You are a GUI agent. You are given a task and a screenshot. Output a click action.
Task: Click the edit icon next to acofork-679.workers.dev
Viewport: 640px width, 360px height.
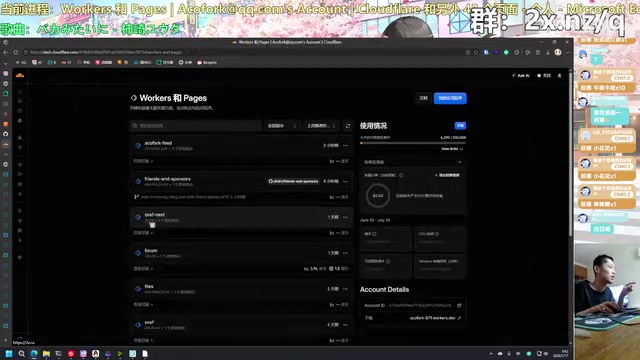(459, 318)
